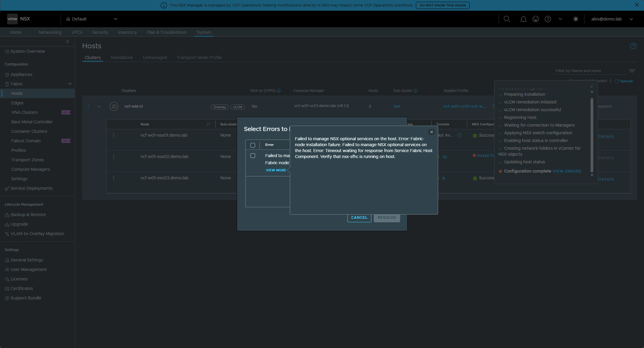
Task: Open Transport Zones in sidebar
Action: coord(28,160)
